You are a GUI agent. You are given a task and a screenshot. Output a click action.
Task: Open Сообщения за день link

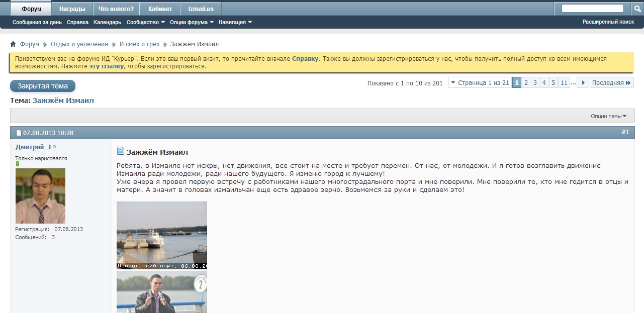click(x=37, y=22)
